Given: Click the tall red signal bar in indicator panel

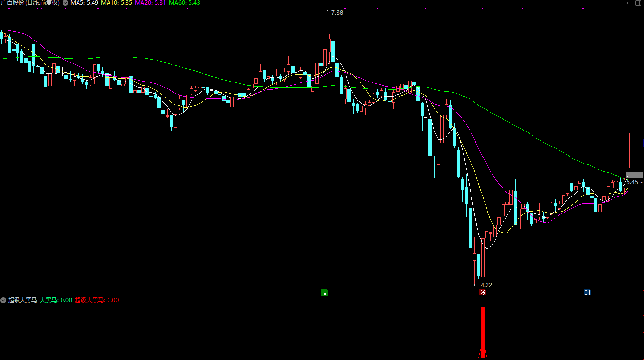Looking at the screenshot, I should 483,332.
